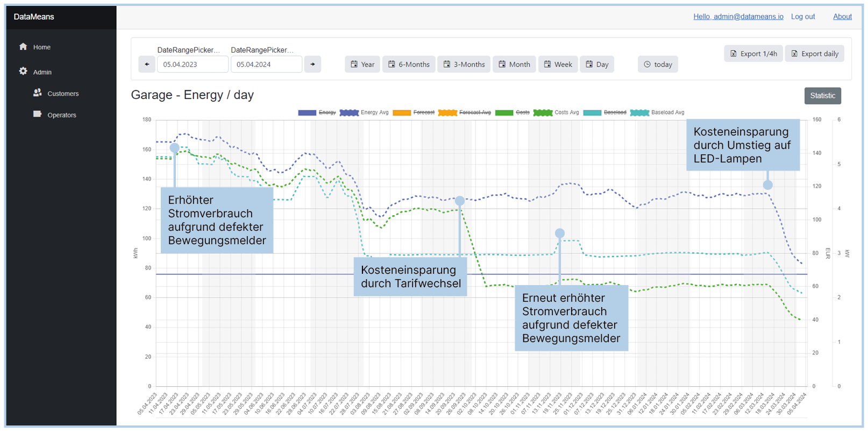Viewport: 868px width, 433px height.
Task: Expand the Statistic panel
Action: pos(822,96)
